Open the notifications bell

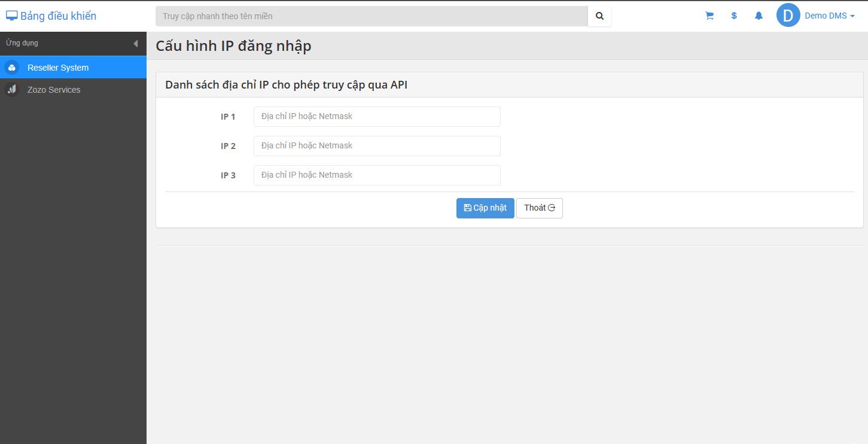(759, 16)
